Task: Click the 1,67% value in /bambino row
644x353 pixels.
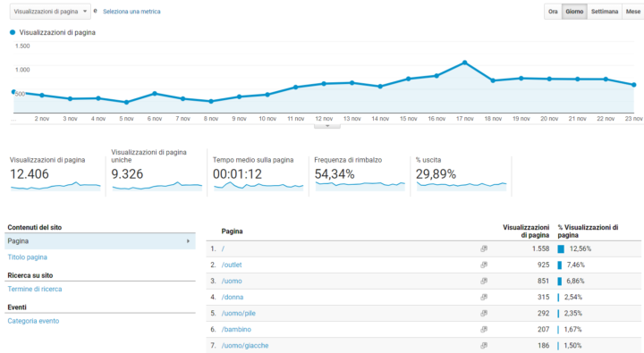Action: point(573,329)
